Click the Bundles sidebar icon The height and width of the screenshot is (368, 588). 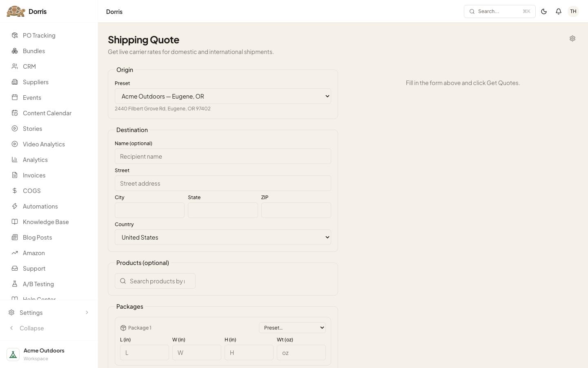pyautogui.click(x=15, y=51)
